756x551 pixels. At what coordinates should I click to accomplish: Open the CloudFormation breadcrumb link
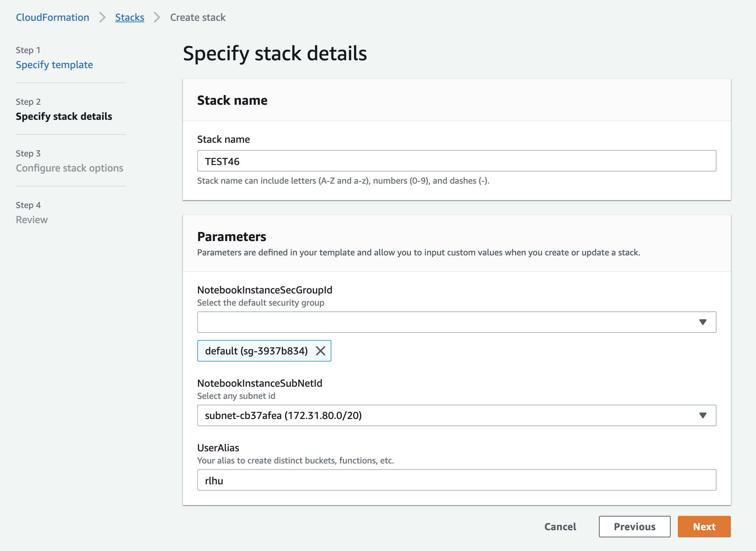52,17
